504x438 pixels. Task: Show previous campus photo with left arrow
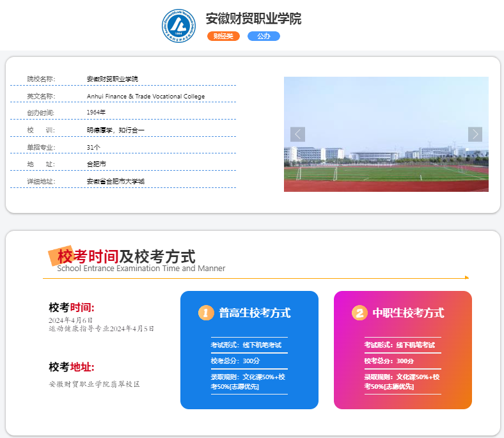(297, 134)
